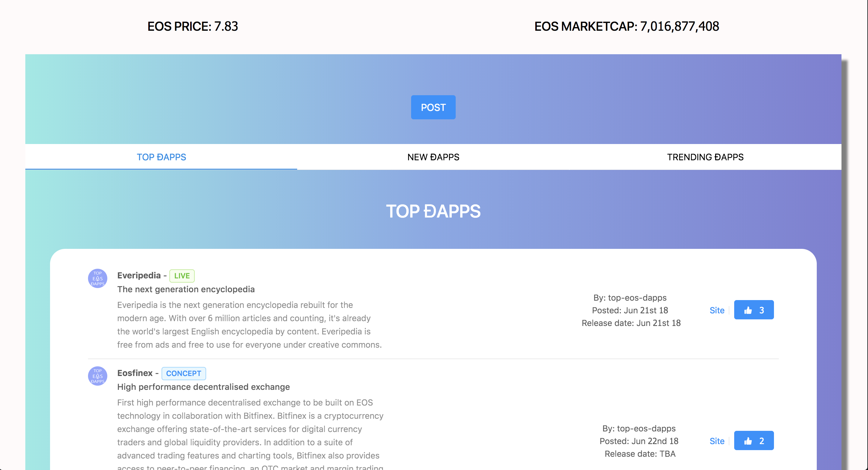
Task: Click the Eosfinex dapp title
Action: click(135, 373)
